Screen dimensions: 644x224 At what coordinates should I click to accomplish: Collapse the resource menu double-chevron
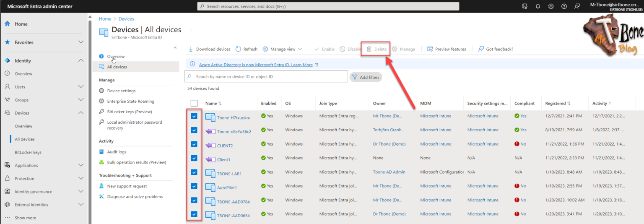point(175,47)
